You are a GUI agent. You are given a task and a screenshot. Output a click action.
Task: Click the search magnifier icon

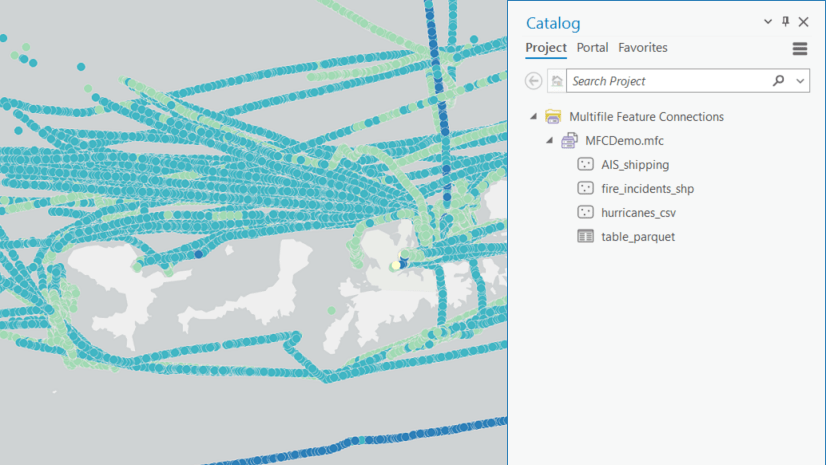[x=779, y=81]
